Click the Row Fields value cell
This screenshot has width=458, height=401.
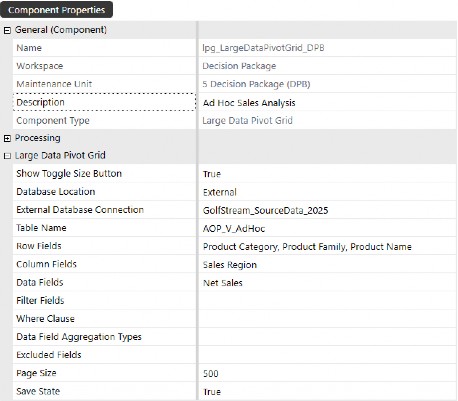click(x=327, y=246)
